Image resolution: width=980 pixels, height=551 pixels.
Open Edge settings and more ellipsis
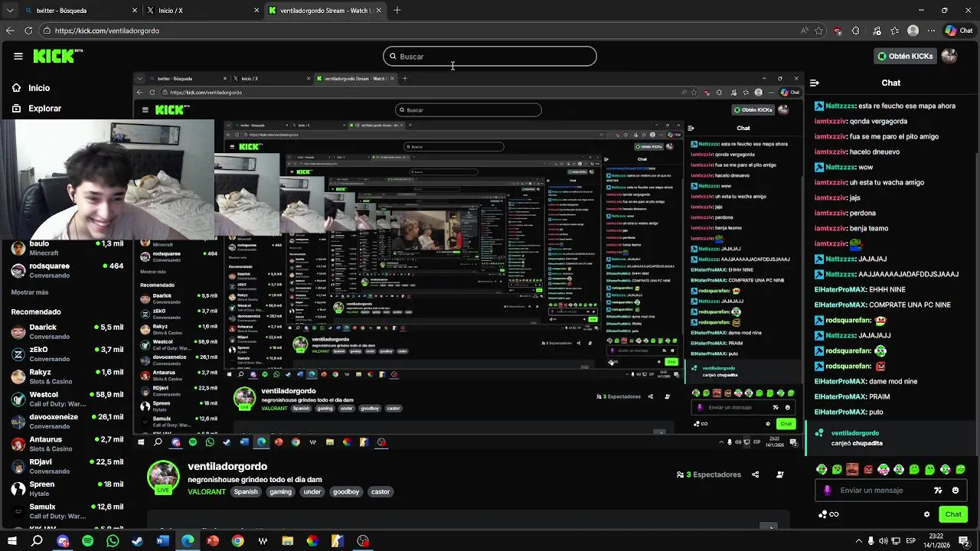(930, 31)
